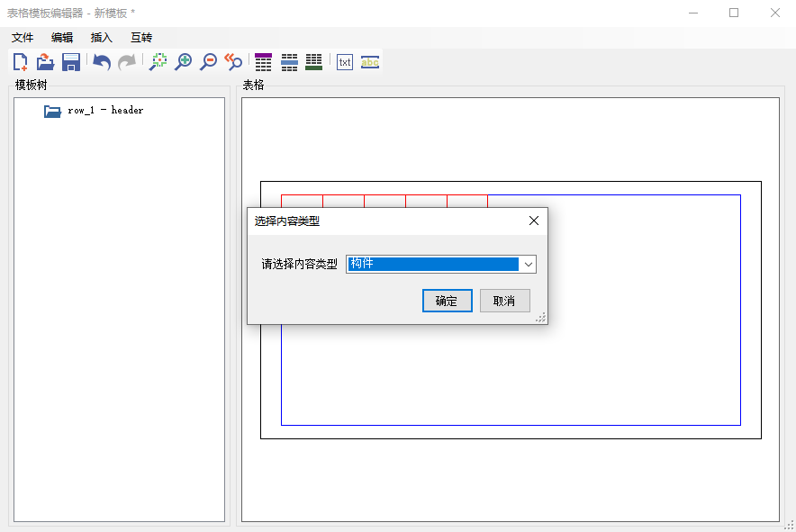
Task: Cancel with the 取消 button
Action: [504, 301]
